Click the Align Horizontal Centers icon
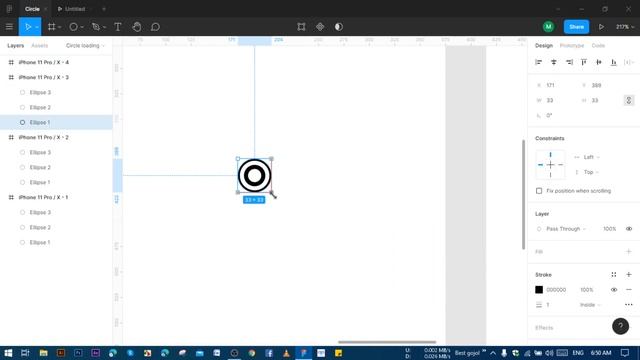 tap(553, 62)
